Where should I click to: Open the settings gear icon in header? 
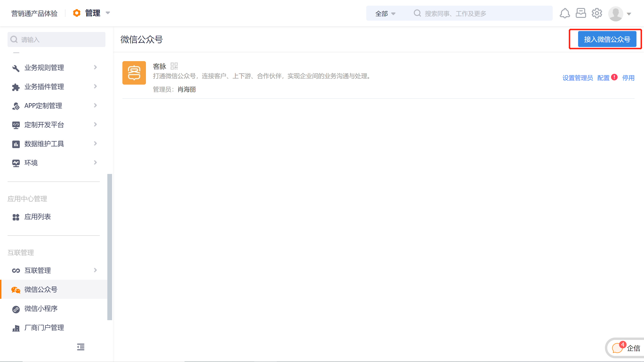pos(597,13)
